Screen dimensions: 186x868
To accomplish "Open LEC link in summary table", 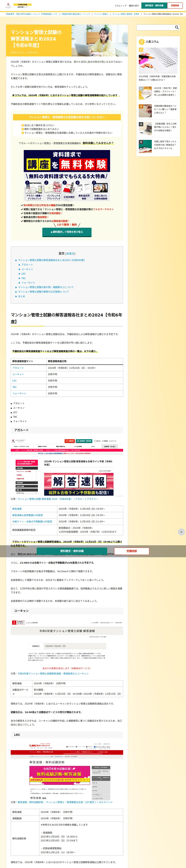I will tap(14, 380).
